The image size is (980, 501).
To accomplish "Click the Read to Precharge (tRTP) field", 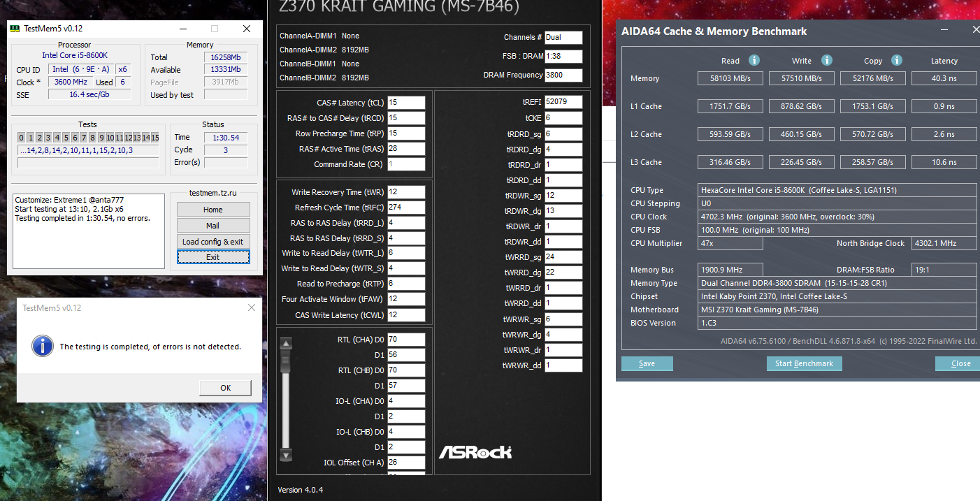I will [x=406, y=284].
